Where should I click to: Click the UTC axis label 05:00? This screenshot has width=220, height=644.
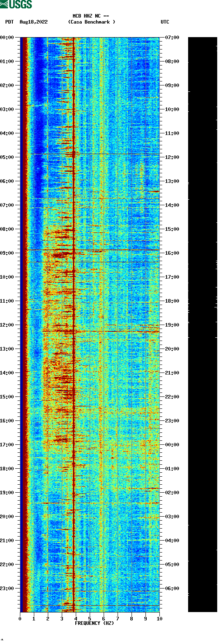(x=172, y=565)
